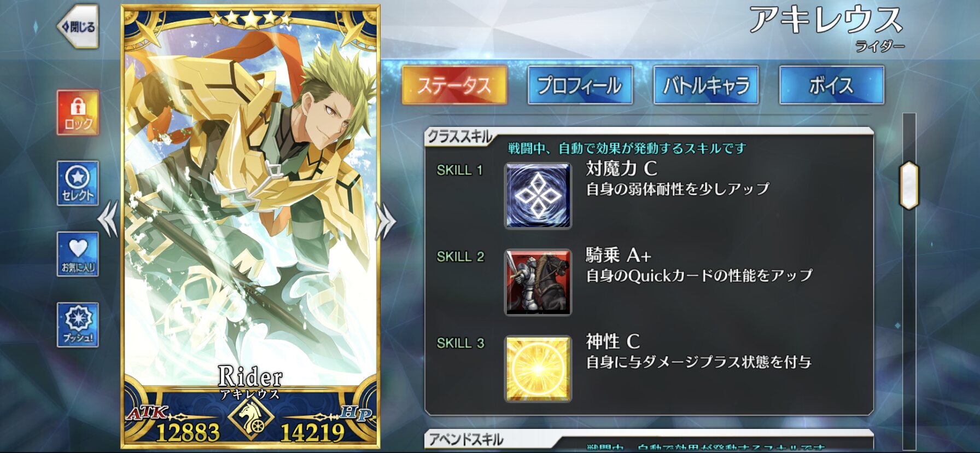Tap the プッシュ gear-flower icon
Screen dimensions: 980x453
coord(78,324)
